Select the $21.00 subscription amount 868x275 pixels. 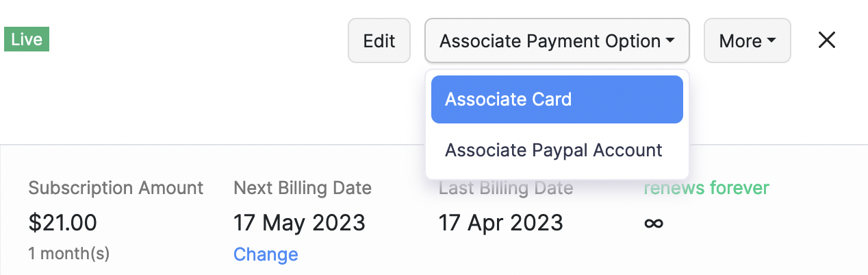(x=63, y=223)
